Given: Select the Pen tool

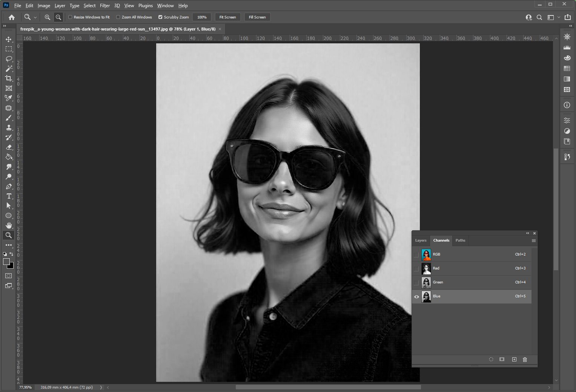Looking at the screenshot, I should click(x=9, y=187).
